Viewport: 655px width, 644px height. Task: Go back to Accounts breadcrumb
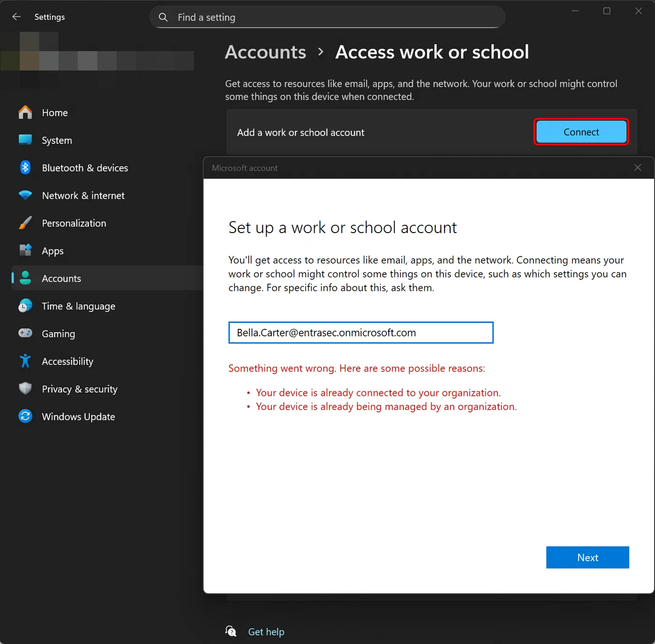[x=265, y=52]
